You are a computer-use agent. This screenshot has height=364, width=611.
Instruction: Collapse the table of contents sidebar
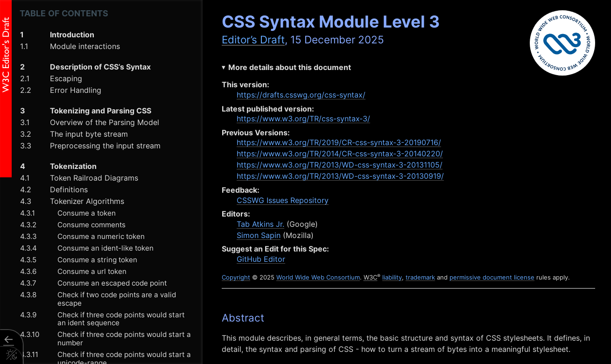point(8,340)
